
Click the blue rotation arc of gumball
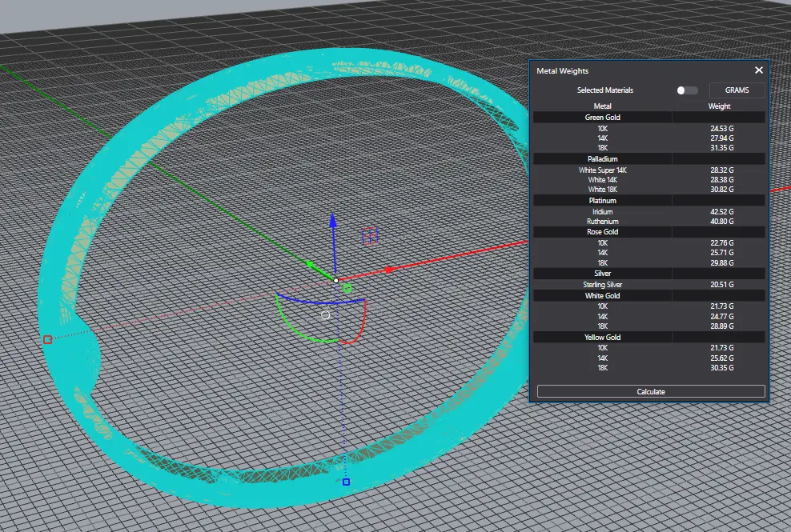(319, 302)
